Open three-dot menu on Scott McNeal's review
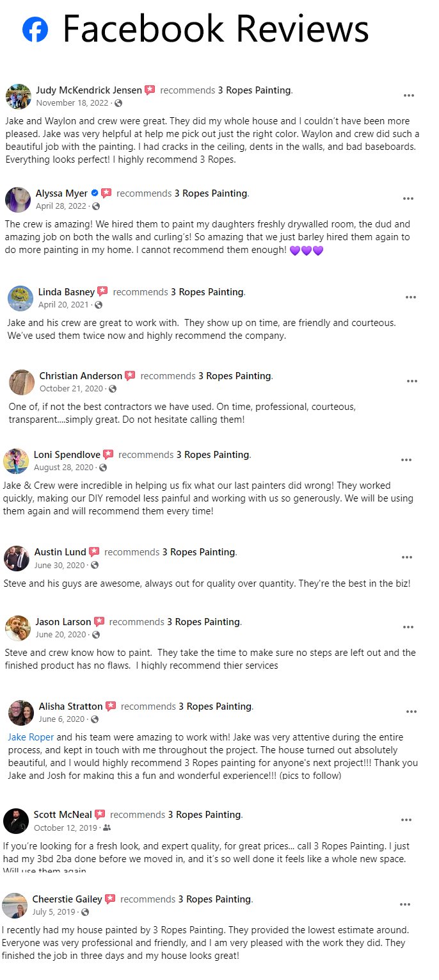This screenshot has height=980, width=439. click(x=406, y=820)
